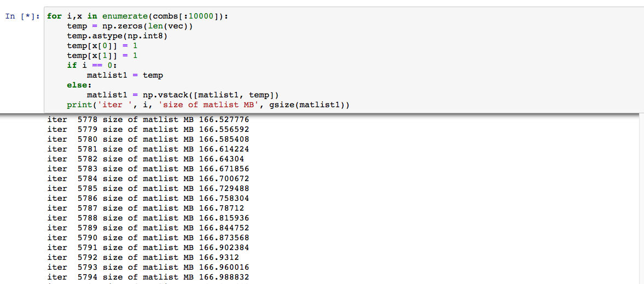
Task: Click the matlist1 = temp line
Action: point(125,76)
